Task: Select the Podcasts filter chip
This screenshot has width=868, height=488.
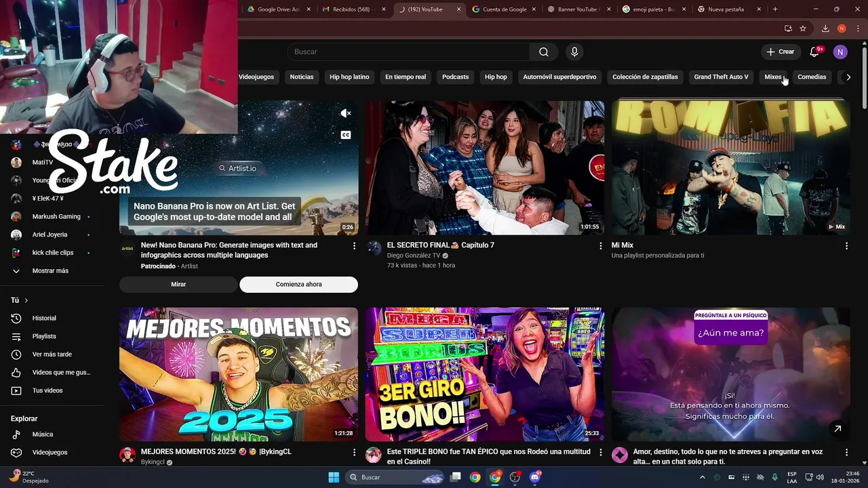Action: coord(456,77)
